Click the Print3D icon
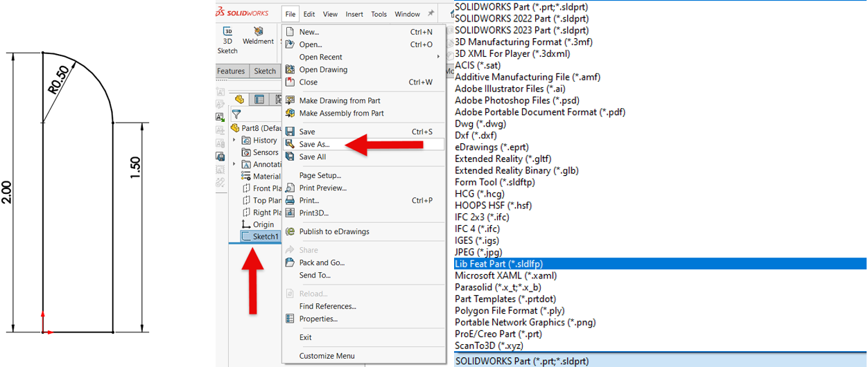The height and width of the screenshot is (367, 868). 290,213
